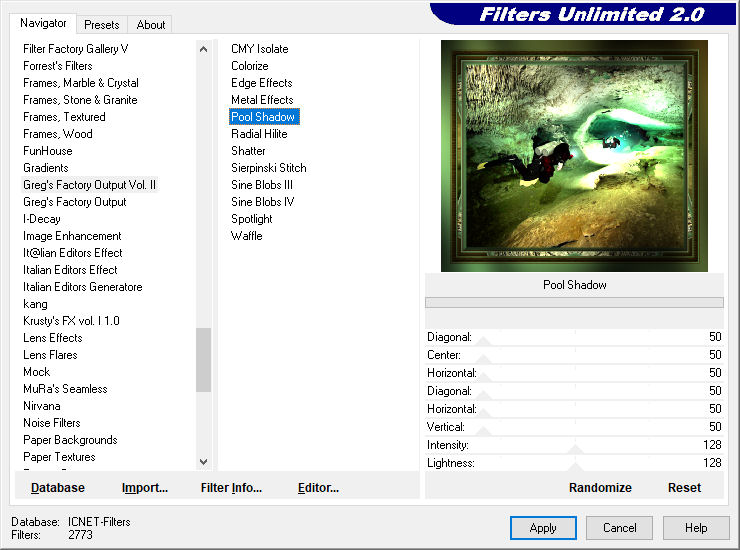Open Filter Info...
740x550 pixels.
231,488
